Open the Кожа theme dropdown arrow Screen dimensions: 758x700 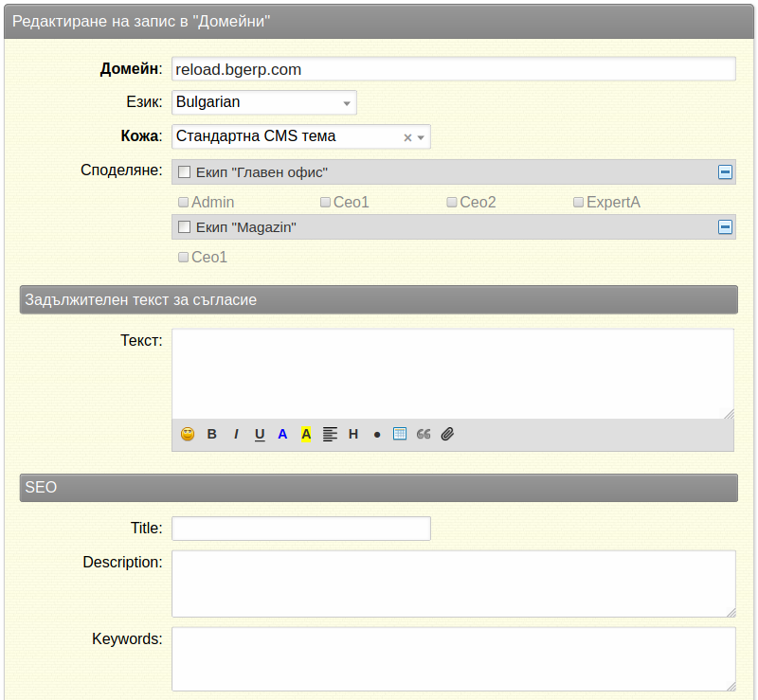[421, 137]
